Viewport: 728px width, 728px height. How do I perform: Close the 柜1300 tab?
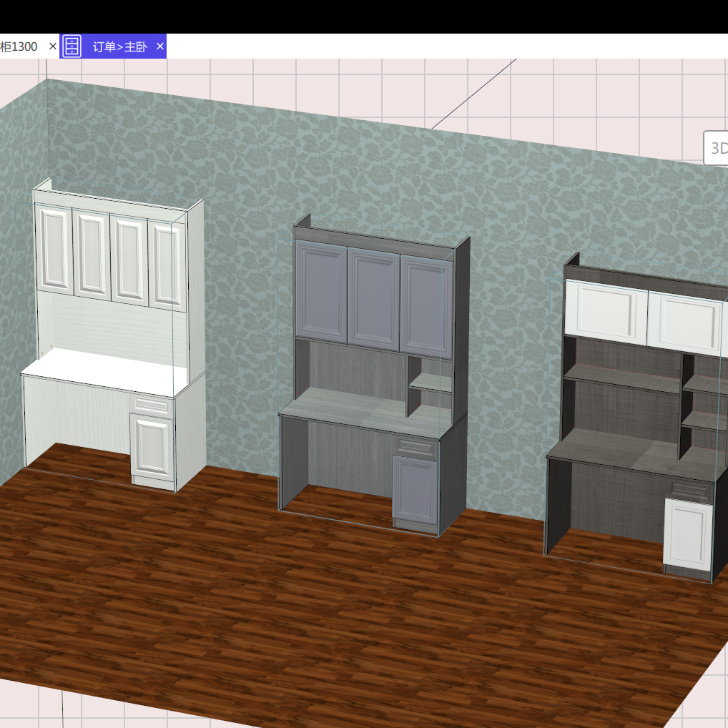tap(52, 46)
